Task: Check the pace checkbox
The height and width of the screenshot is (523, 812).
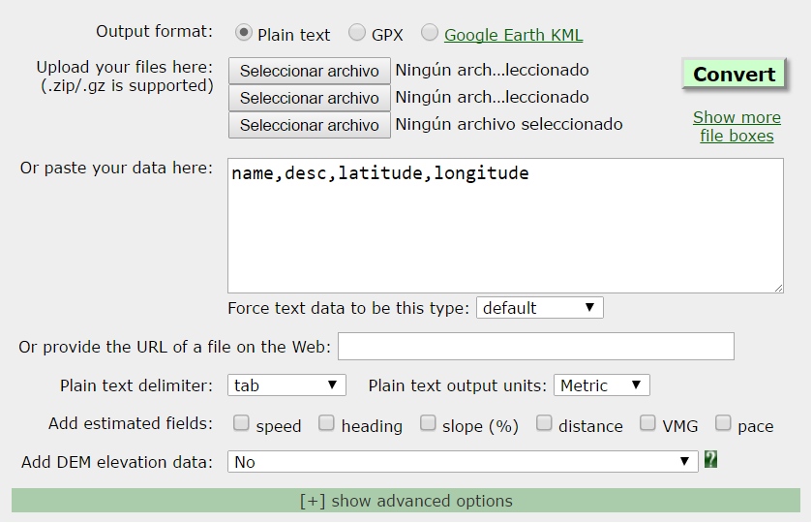Action: tap(723, 423)
